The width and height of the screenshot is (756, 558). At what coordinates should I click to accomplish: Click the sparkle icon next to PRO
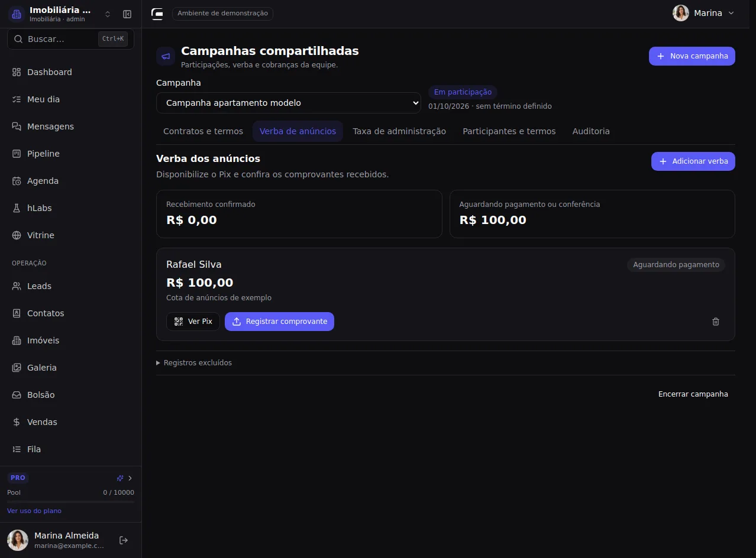[x=120, y=478]
